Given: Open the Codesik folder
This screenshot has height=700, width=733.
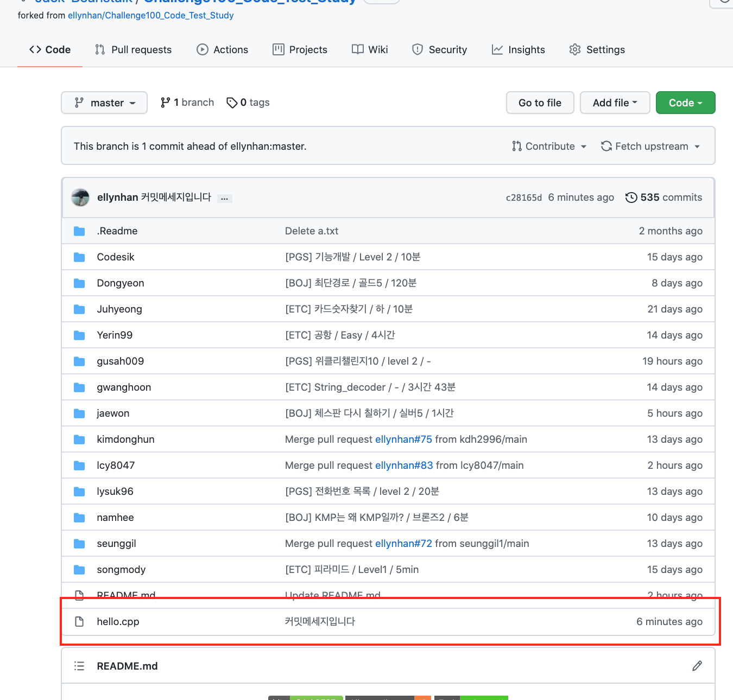Looking at the screenshot, I should click(x=116, y=257).
